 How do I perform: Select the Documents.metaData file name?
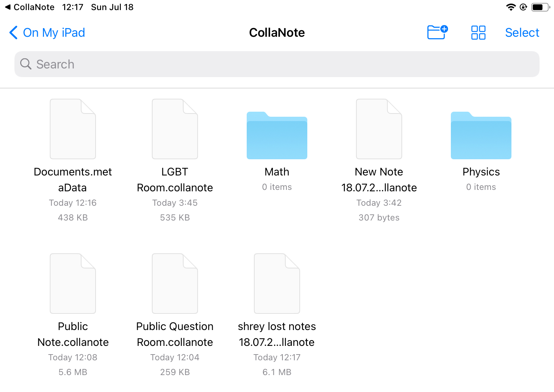coord(73,179)
